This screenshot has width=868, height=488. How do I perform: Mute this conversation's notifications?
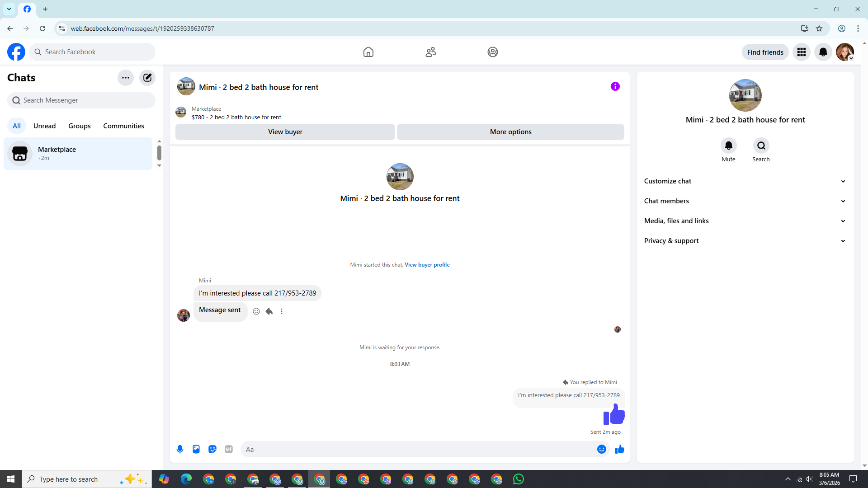coord(728,146)
